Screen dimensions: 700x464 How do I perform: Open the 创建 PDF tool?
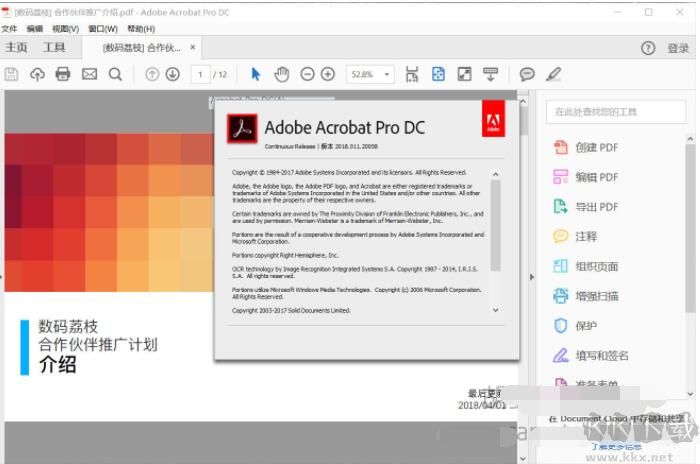pos(586,147)
